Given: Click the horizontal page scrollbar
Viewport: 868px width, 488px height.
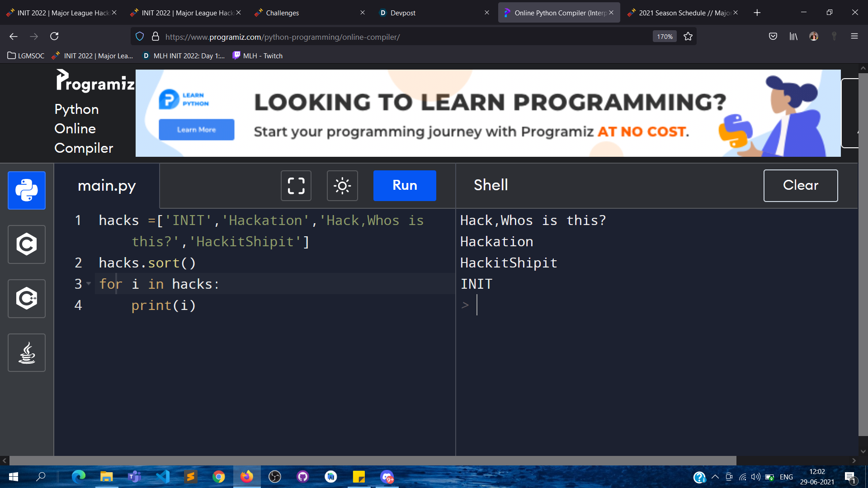Looking at the screenshot, I should (x=373, y=460).
